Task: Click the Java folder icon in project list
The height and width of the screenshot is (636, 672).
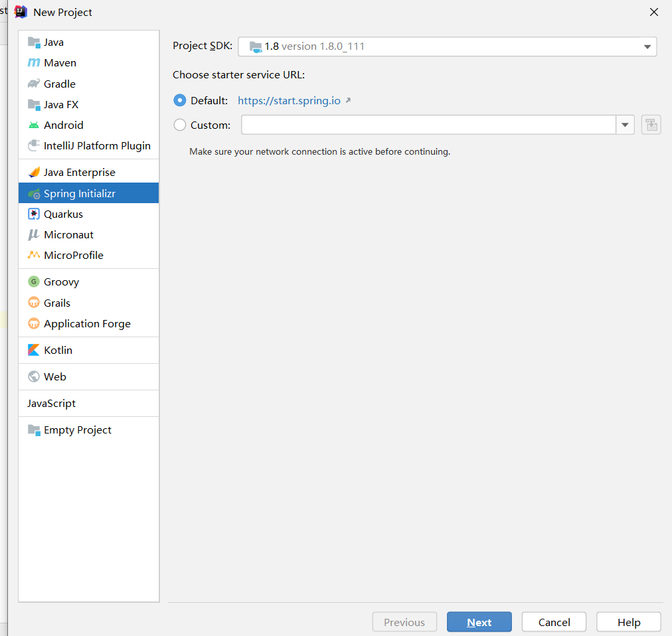Action: click(x=34, y=42)
